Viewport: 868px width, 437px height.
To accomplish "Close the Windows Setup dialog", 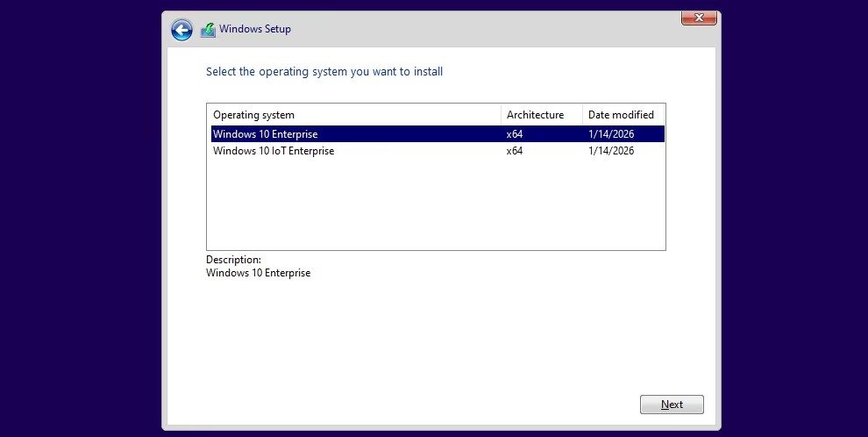I will tap(699, 18).
